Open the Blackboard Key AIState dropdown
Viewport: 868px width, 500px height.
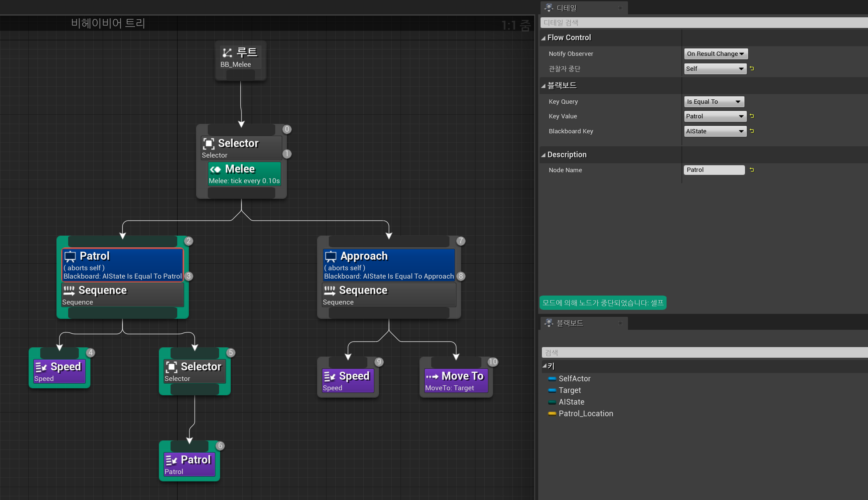tap(714, 131)
